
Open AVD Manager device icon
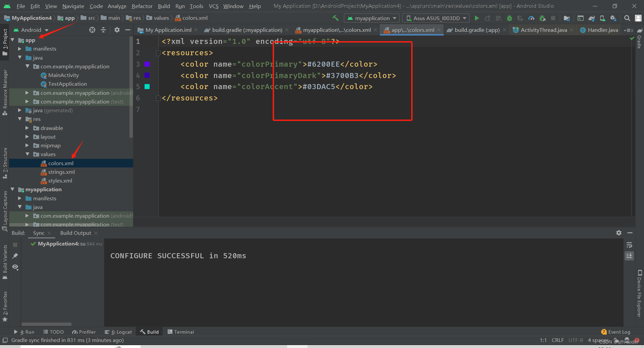(602, 18)
